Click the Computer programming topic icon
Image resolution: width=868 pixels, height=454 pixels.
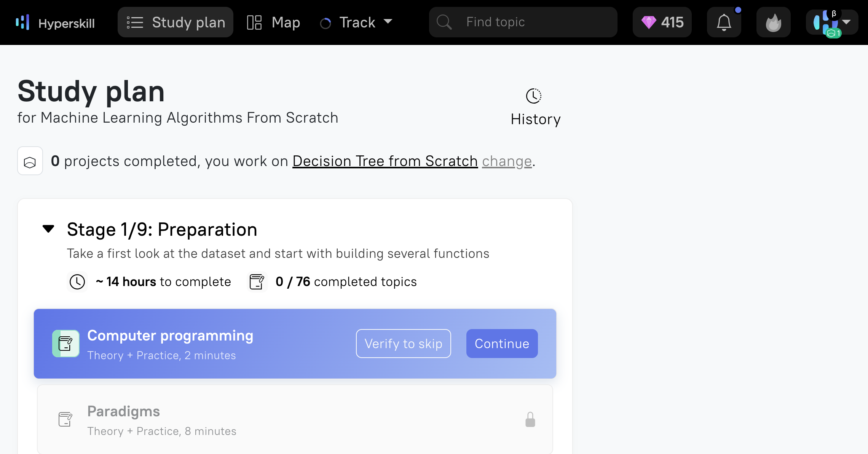(x=66, y=344)
